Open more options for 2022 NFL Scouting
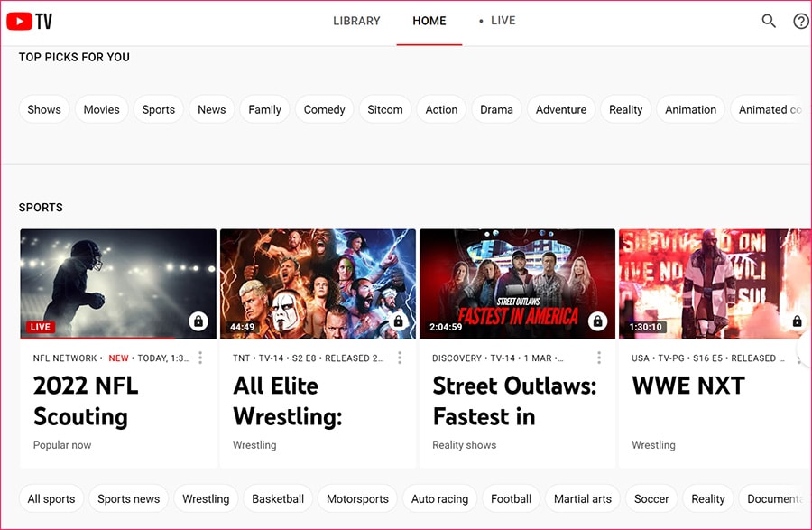This screenshot has height=530, width=812. pos(200,358)
